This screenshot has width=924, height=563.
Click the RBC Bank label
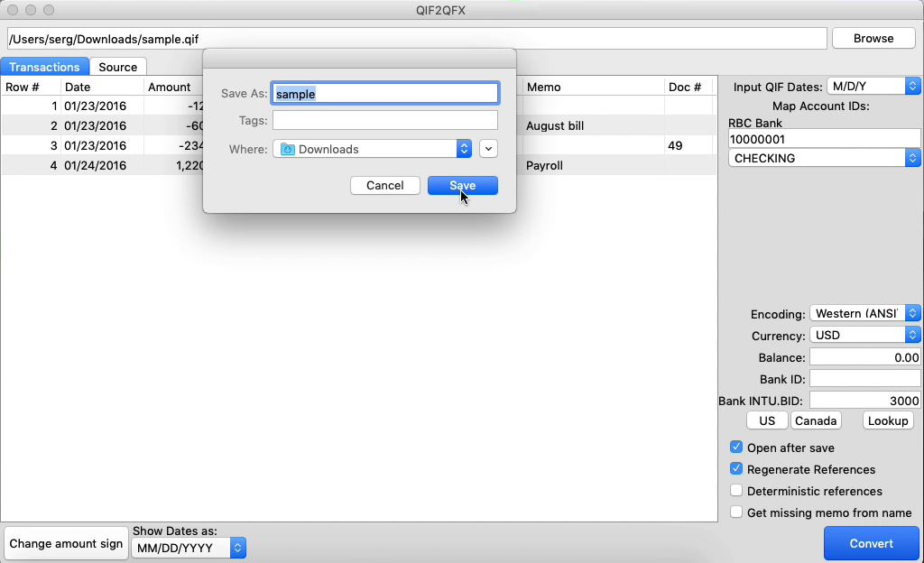tap(755, 123)
